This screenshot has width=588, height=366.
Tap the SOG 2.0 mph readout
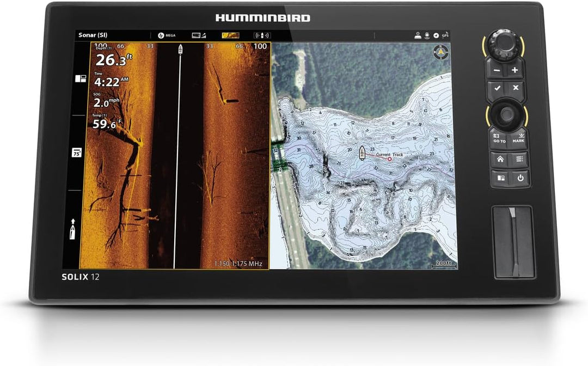pyautogui.click(x=107, y=101)
